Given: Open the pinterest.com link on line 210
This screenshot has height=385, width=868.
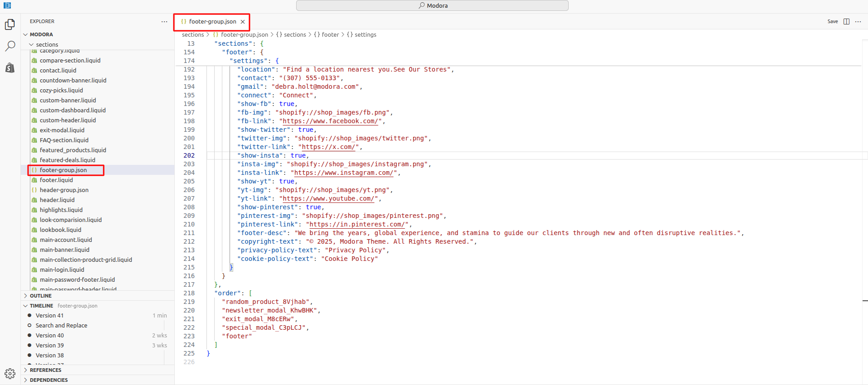Looking at the screenshot, I should pyautogui.click(x=357, y=224).
